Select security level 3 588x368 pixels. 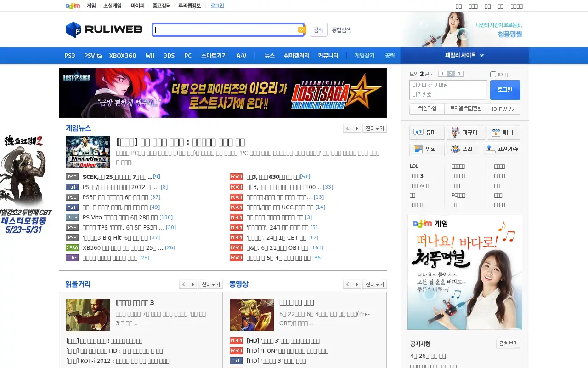tap(459, 74)
